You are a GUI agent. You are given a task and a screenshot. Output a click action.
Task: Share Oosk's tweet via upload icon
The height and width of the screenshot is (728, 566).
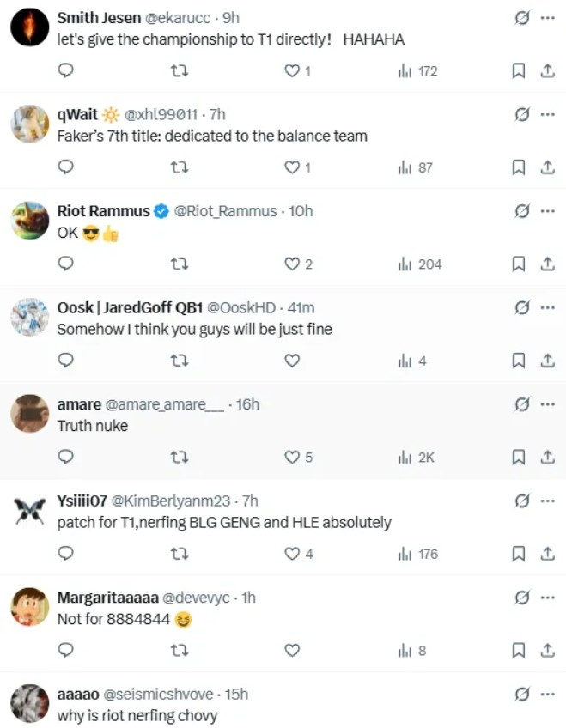click(548, 361)
